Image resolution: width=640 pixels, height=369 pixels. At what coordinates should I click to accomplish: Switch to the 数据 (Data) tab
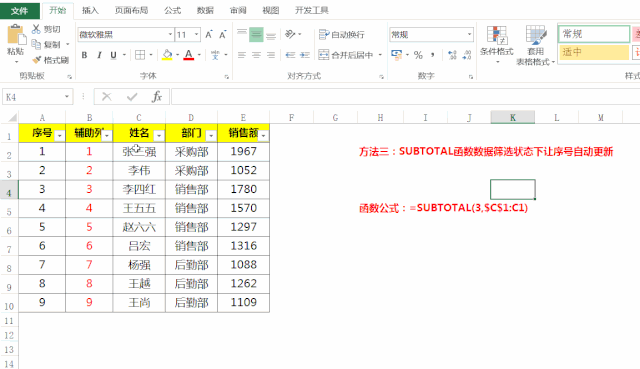(205, 11)
